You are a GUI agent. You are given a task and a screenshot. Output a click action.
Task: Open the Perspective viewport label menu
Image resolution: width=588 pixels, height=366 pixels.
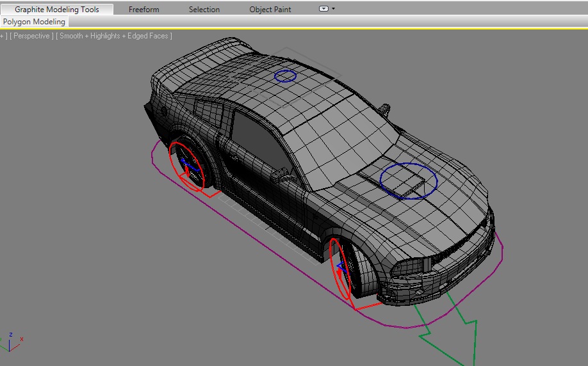[x=31, y=36]
